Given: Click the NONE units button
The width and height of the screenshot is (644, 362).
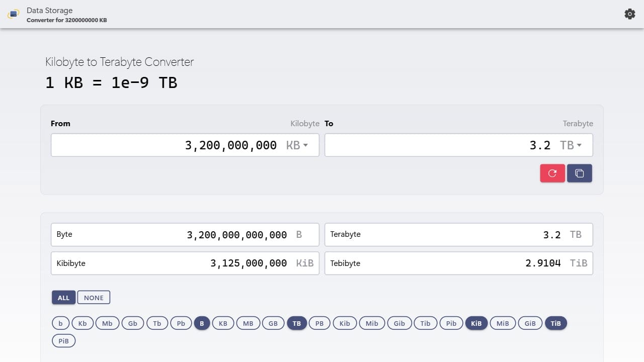Looking at the screenshot, I should tap(94, 297).
